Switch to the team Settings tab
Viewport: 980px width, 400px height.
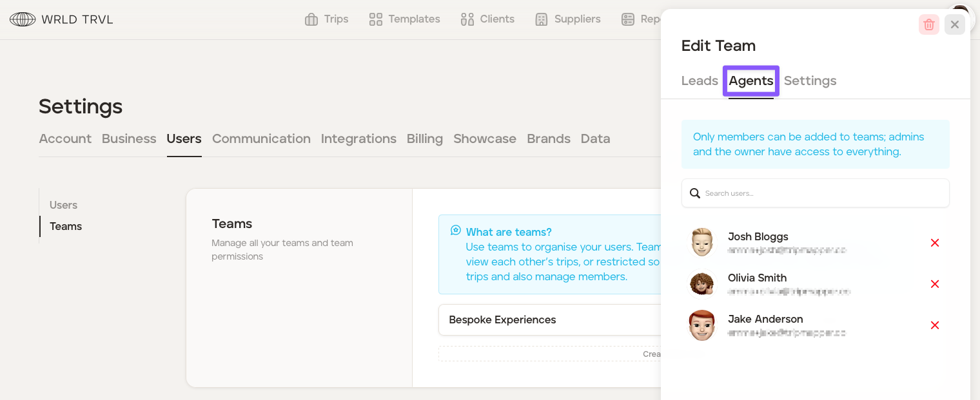[810, 81]
